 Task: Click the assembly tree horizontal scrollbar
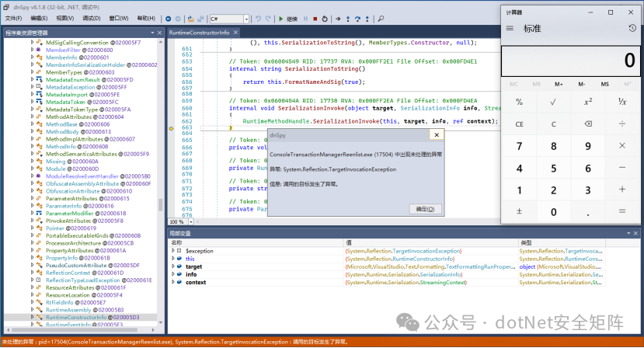[x=74, y=329]
